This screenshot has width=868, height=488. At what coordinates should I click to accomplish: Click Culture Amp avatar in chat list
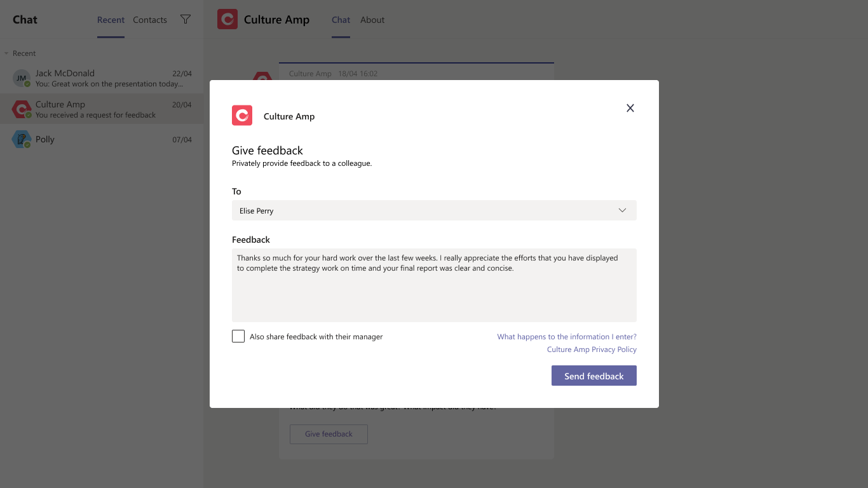point(22,109)
